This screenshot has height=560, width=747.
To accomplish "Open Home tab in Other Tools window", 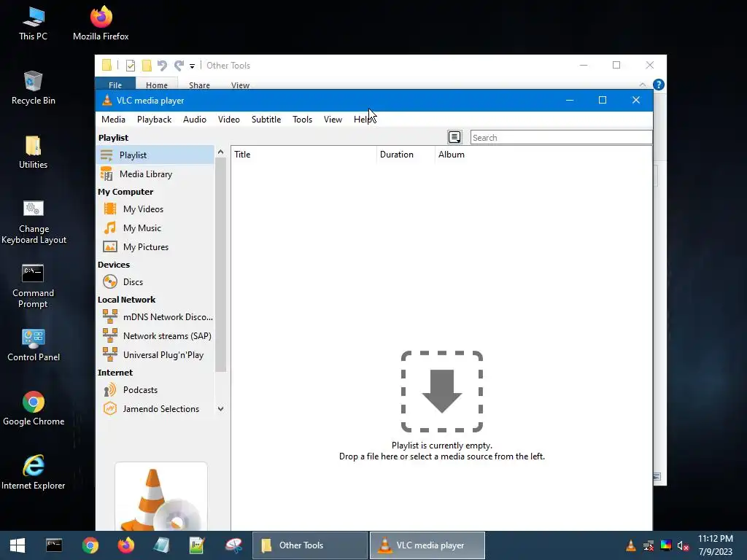I will click(157, 85).
